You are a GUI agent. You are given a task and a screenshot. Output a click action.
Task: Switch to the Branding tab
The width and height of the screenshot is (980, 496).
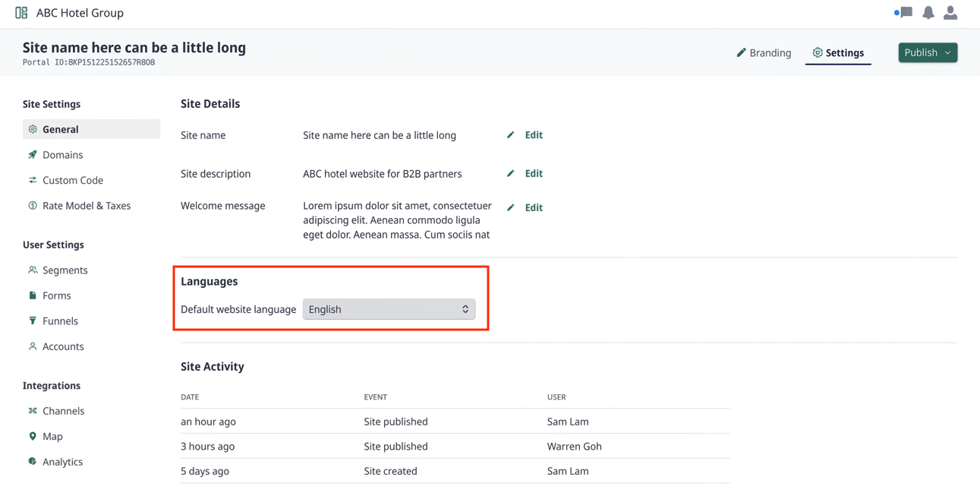point(764,52)
